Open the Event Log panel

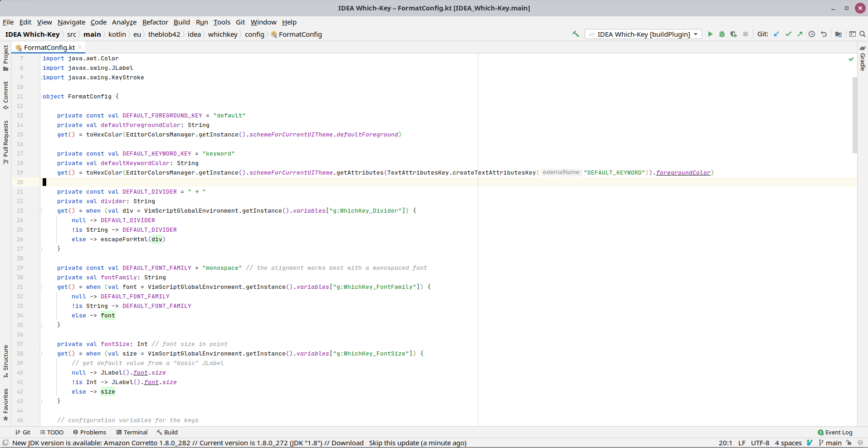coord(835,432)
